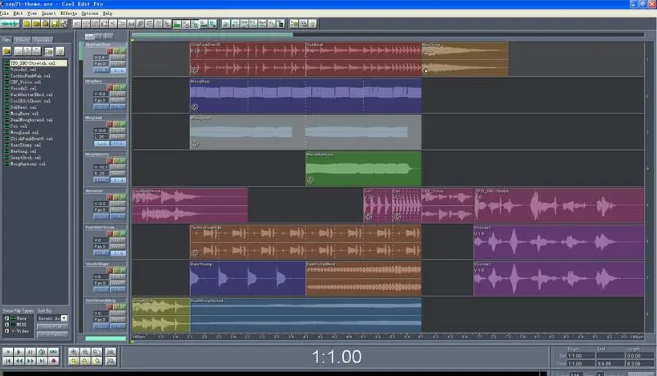The width and height of the screenshot is (657, 376).
Task: Switch to waveform view using top-left toolbar button
Action: 10,24
